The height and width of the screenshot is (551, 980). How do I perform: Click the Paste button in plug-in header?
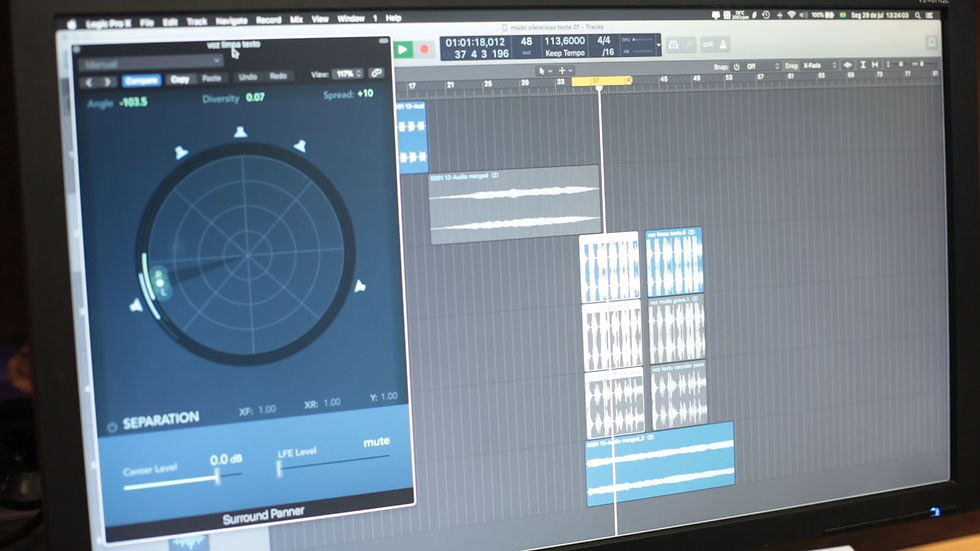click(211, 78)
